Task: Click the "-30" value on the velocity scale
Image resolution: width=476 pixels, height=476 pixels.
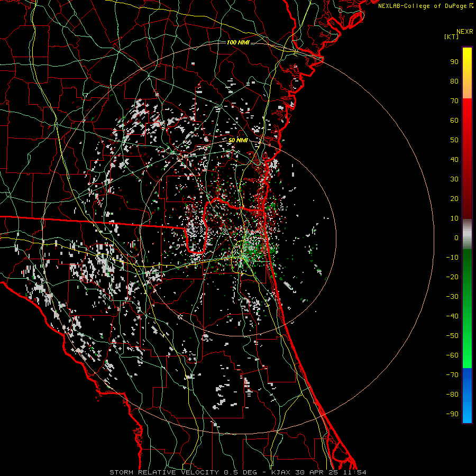Action: pyautogui.click(x=452, y=297)
